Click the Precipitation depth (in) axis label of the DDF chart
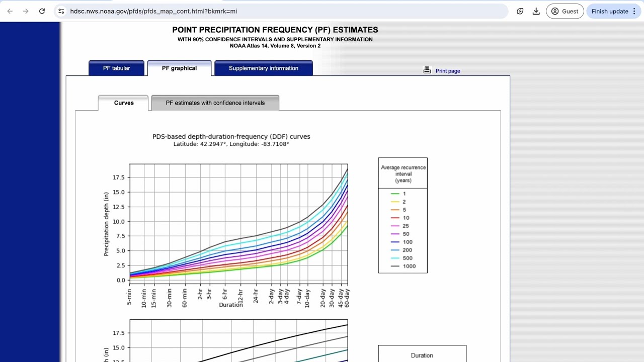 106,224
